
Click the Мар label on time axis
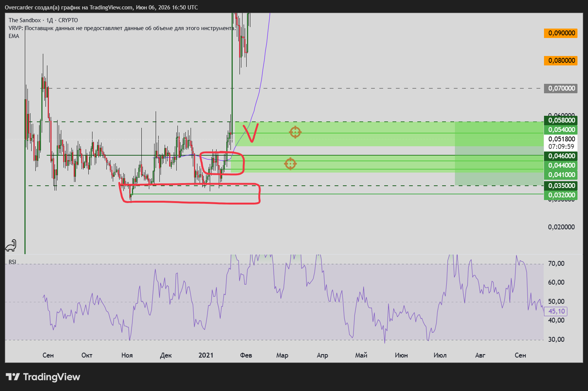pyautogui.click(x=282, y=355)
